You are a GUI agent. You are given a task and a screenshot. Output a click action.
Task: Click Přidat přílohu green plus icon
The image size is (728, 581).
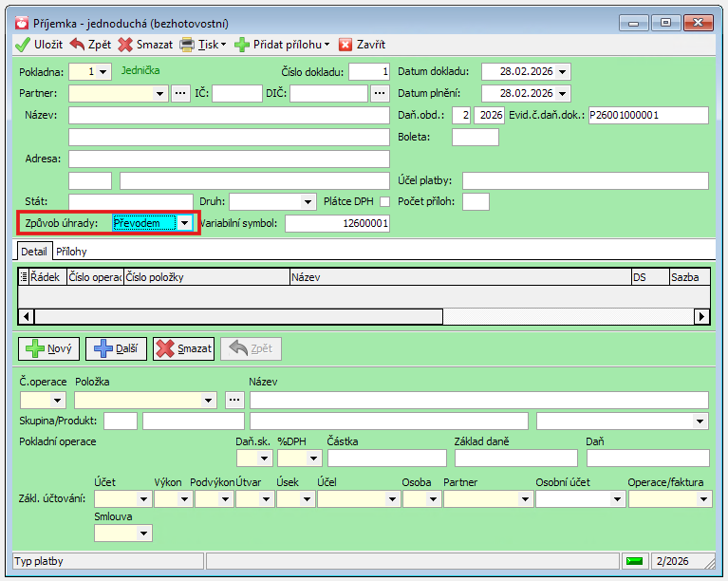tap(242, 45)
